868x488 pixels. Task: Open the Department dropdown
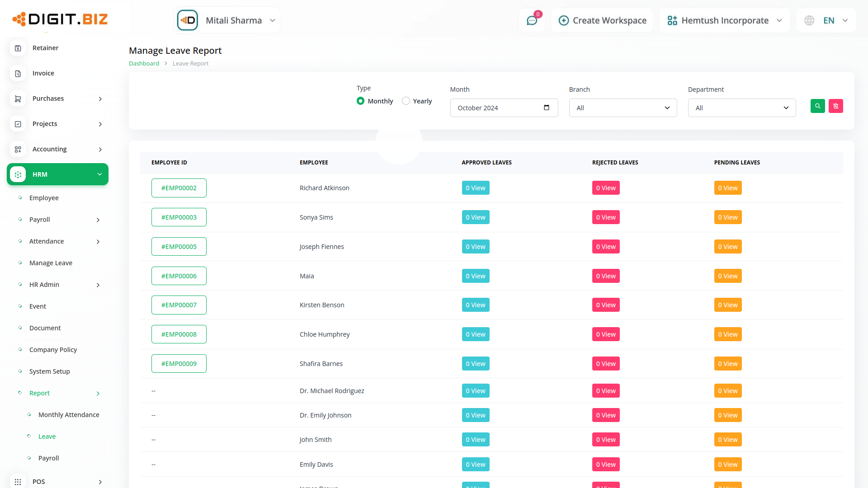pyautogui.click(x=741, y=108)
